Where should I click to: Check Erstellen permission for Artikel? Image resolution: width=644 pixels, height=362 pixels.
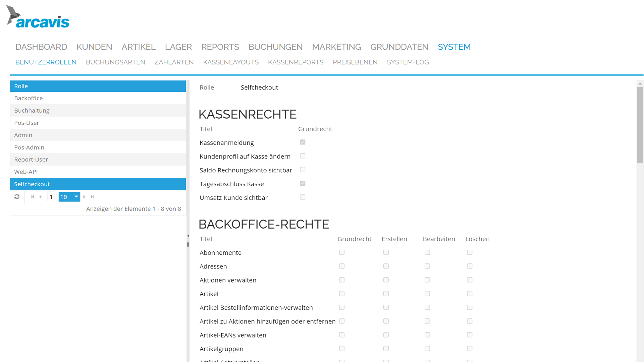coord(386,294)
